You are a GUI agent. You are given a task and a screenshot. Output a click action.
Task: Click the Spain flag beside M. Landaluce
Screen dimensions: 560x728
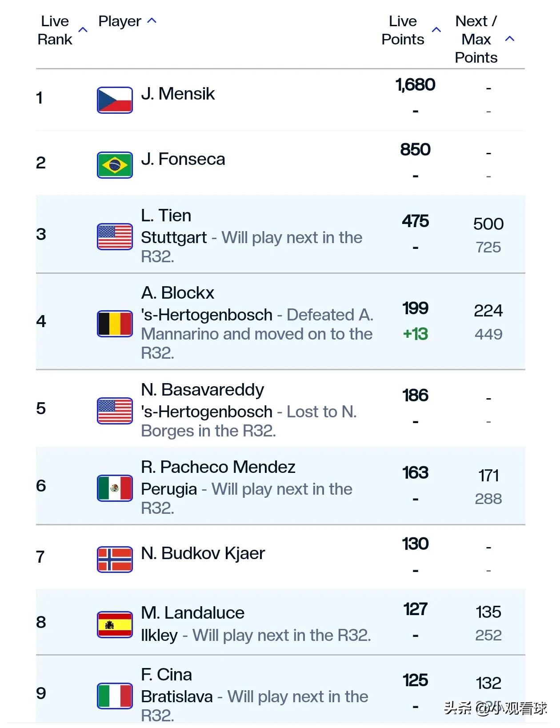(x=115, y=624)
